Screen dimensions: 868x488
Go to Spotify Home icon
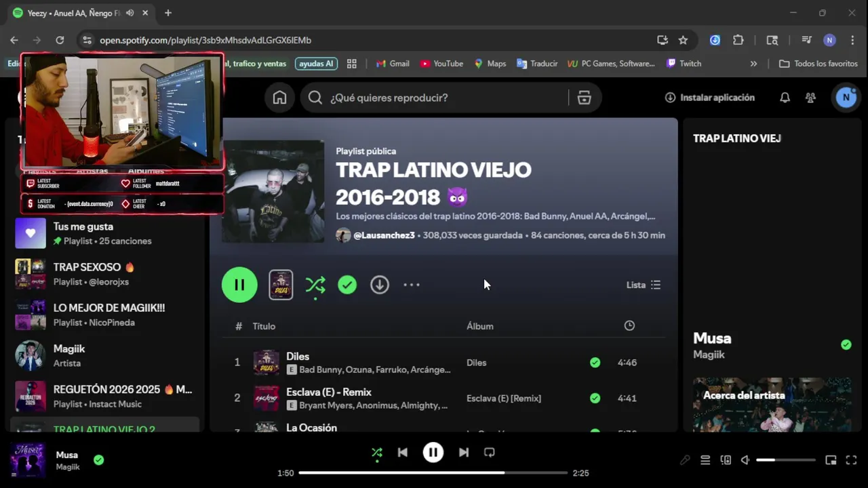click(x=279, y=98)
